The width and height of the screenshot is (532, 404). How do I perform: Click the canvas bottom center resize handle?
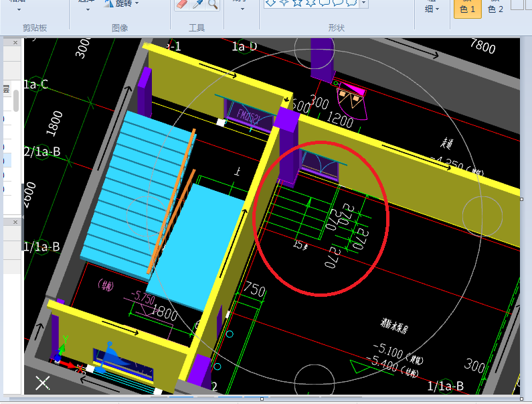262,399
